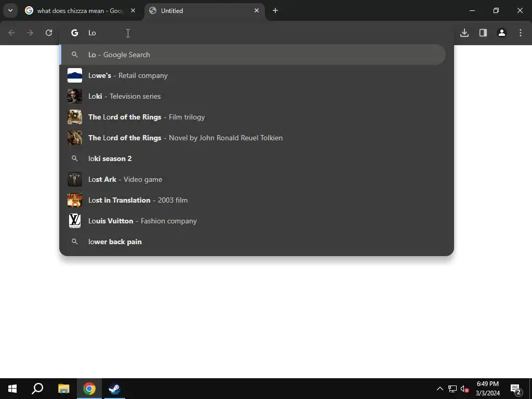Screen dimensions: 532x399
Task: Click the address bar text 'Lo'
Action: (x=92, y=33)
